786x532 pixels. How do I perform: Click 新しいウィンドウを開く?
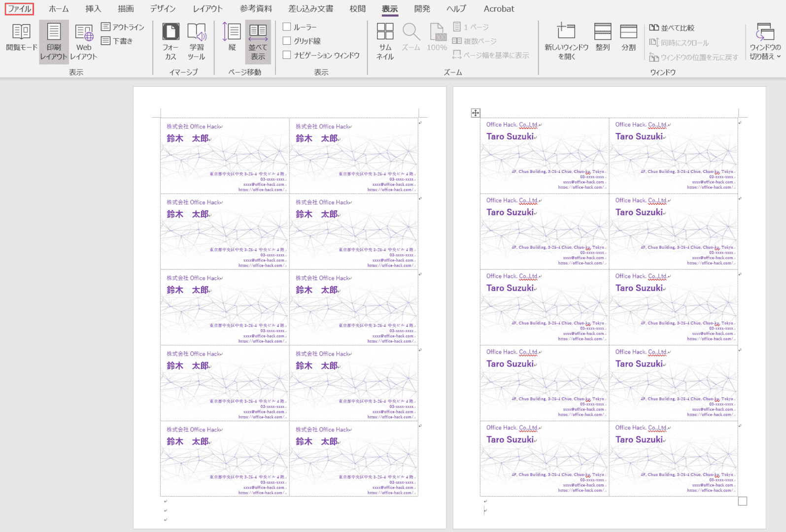pyautogui.click(x=566, y=42)
